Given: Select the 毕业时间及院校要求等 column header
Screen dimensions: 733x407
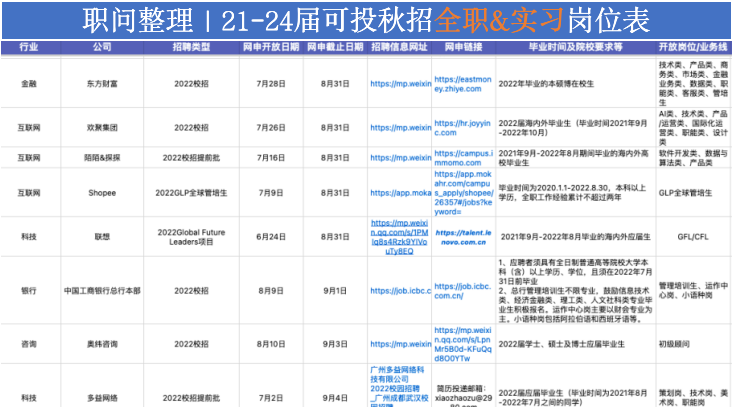Looking at the screenshot, I should tap(575, 47).
